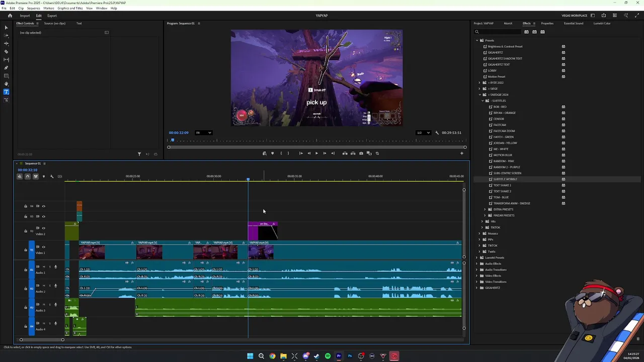Image resolution: width=644 pixels, height=362 pixels.
Task: Click Play in the Program monitor
Action: coord(316,153)
